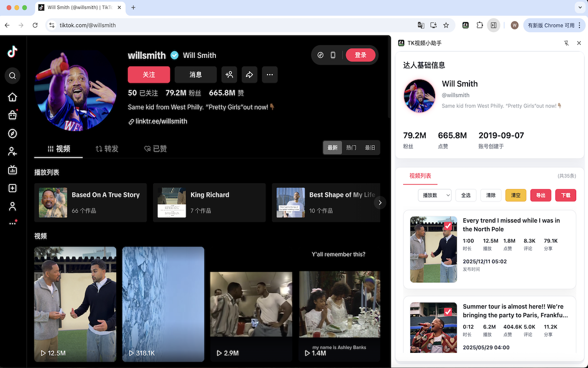Go to TikTok Home feed icon
This screenshot has width=588, height=368.
(12, 97)
